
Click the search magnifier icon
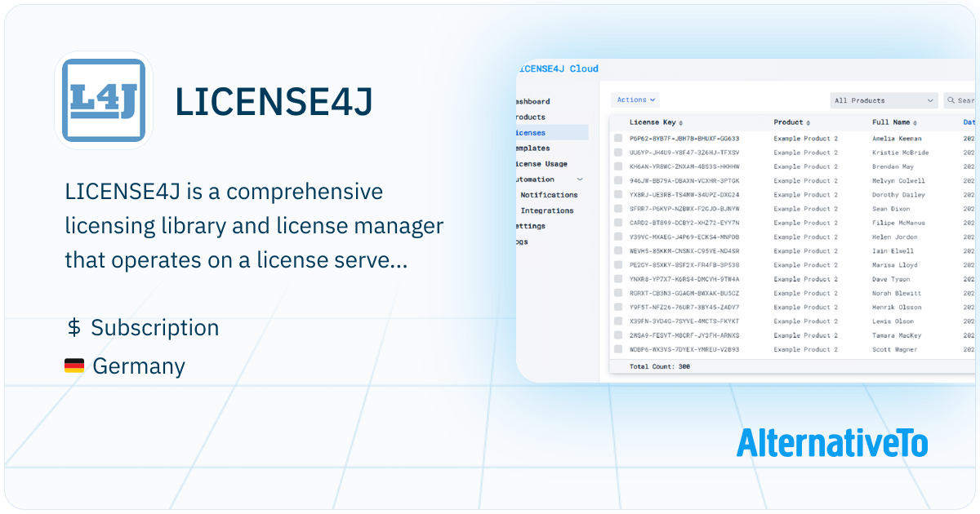point(952,100)
